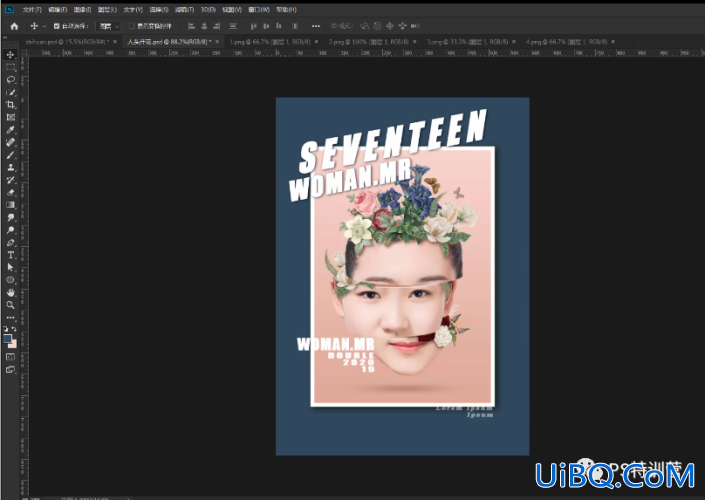Open the 图层(L) menu
Viewport: 705px width, 500px height.
107,9
